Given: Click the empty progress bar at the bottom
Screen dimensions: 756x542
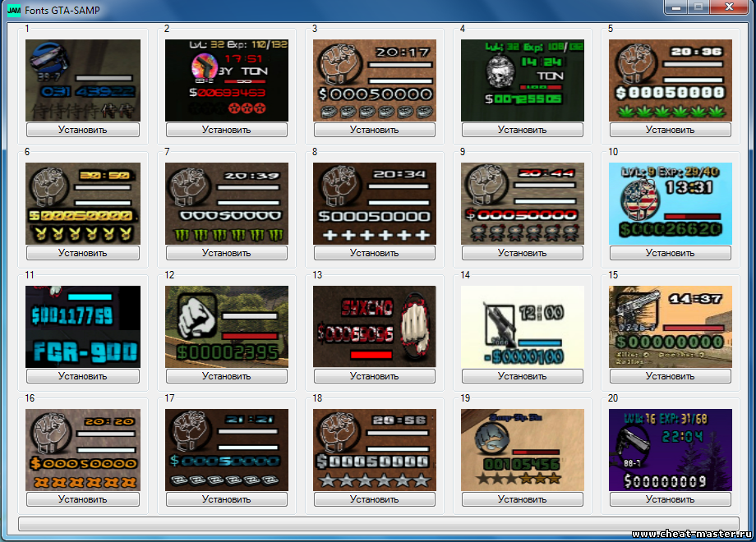Looking at the screenshot, I should point(378,523).
